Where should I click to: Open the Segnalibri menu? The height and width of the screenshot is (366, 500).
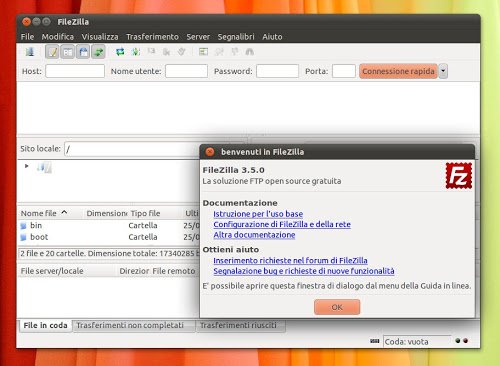tap(236, 37)
